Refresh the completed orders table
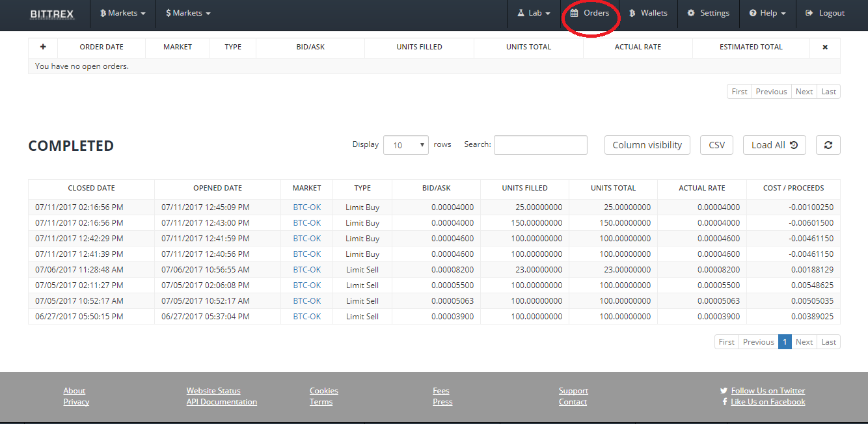This screenshot has width=868, height=424. [828, 144]
